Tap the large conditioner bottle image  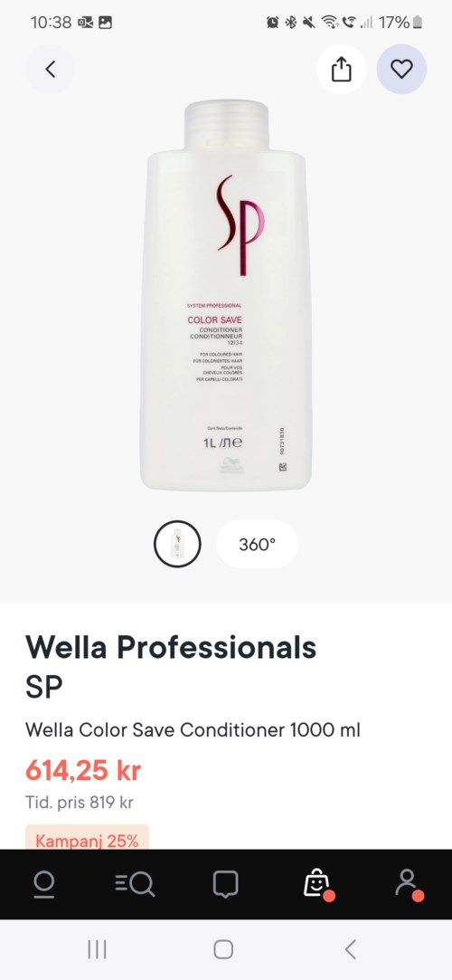click(x=226, y=295)
